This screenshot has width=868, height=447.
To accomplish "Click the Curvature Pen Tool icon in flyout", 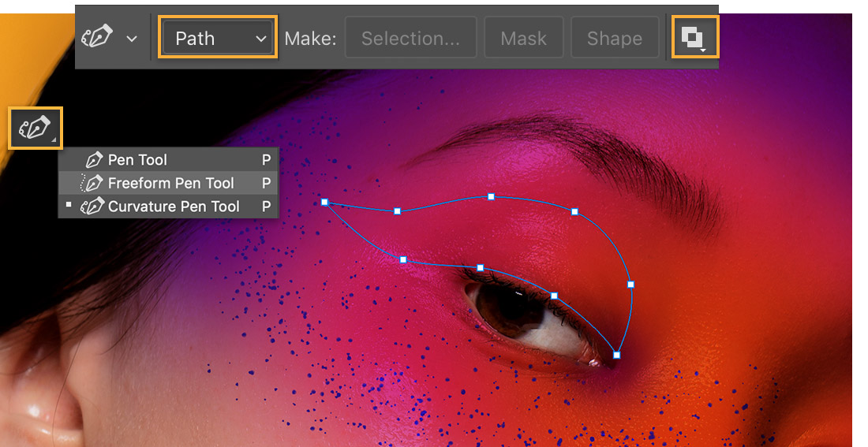I will 92,207.
